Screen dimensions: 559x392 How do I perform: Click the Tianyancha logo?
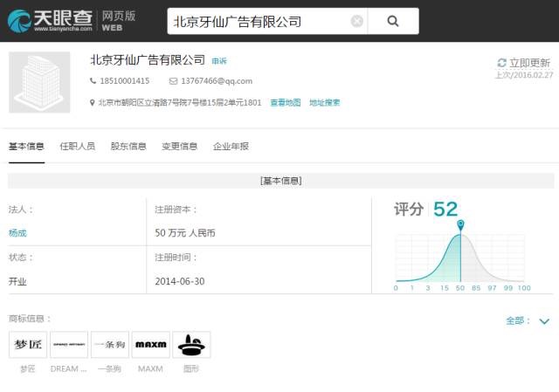(50, 21)
